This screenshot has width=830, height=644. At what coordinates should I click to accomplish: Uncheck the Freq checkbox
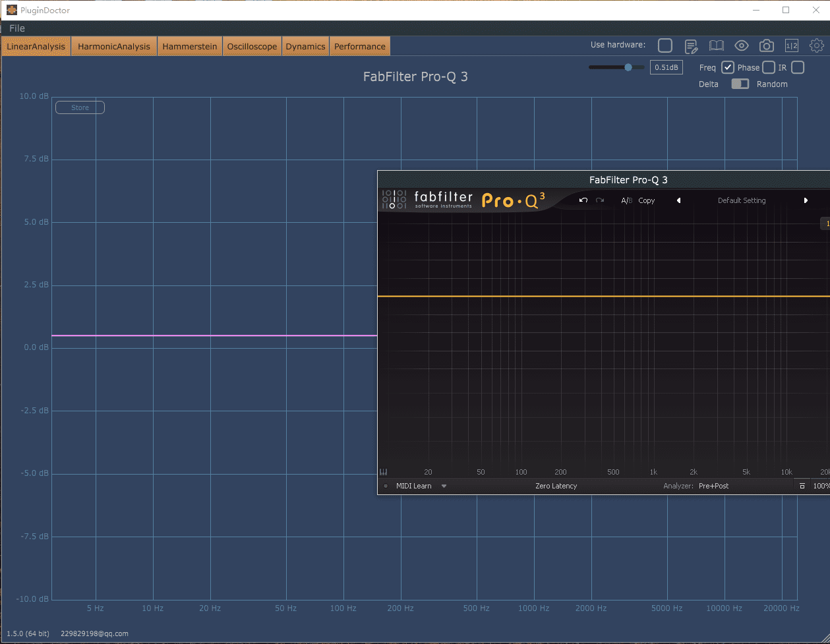[728, 67]
